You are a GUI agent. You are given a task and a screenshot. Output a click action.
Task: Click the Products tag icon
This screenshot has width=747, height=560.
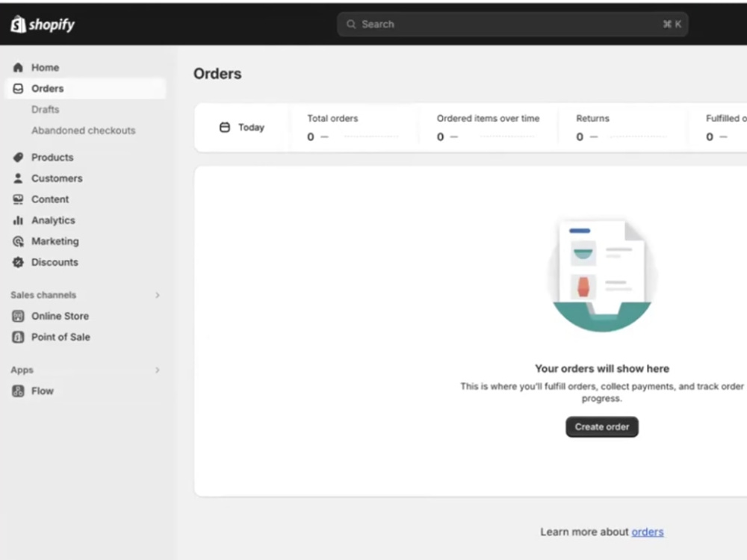click(18, 157)
